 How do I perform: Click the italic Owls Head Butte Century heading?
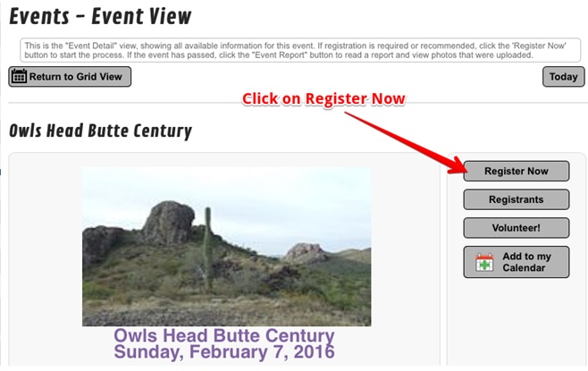100,131
